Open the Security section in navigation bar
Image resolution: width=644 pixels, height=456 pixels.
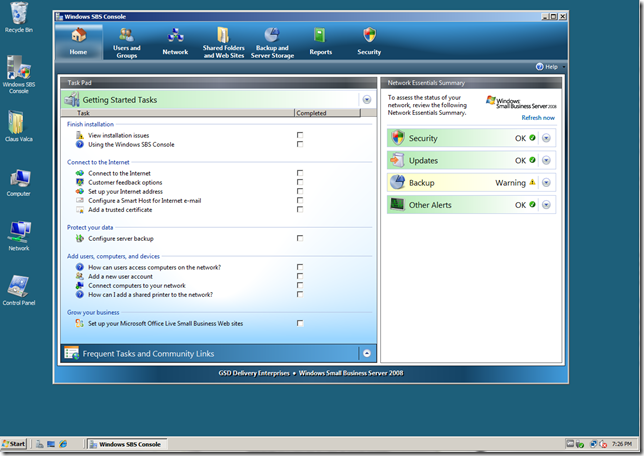369,41
